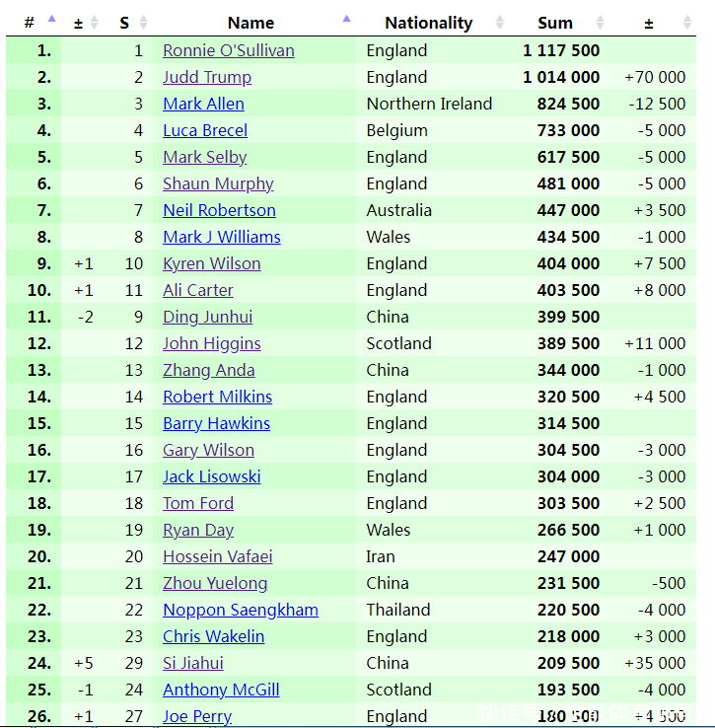Image resolution: width=715 pixels, height=728 pixels.
Task: Click Mark Selby's 617 500 sum cell
Action: [567, 157]
